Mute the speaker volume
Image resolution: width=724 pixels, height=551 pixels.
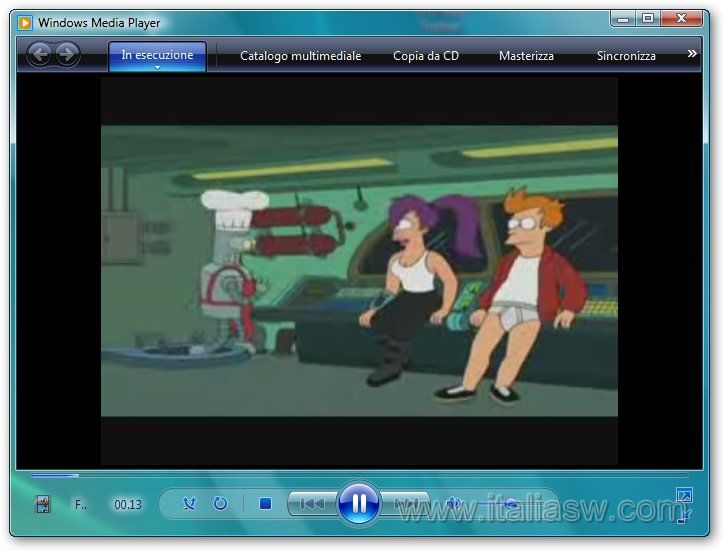[x=453, y=503]
